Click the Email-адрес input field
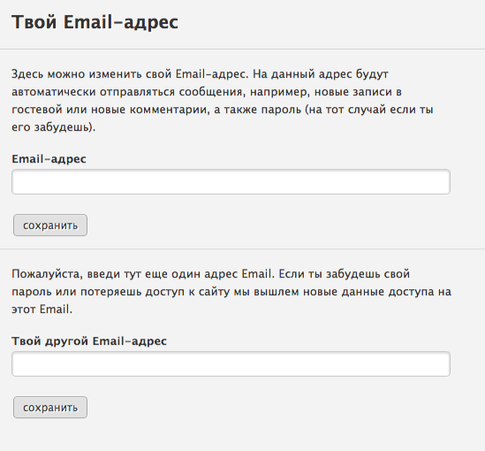Image resolution: width=485 pixels, height=451 pixels. [231, 182]
